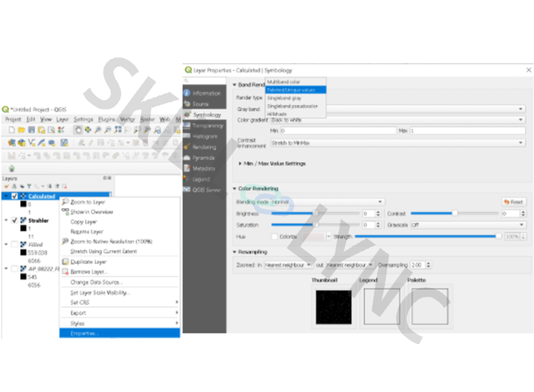Click the New SpatiaLite Layer feather icon

click(41, 143)
